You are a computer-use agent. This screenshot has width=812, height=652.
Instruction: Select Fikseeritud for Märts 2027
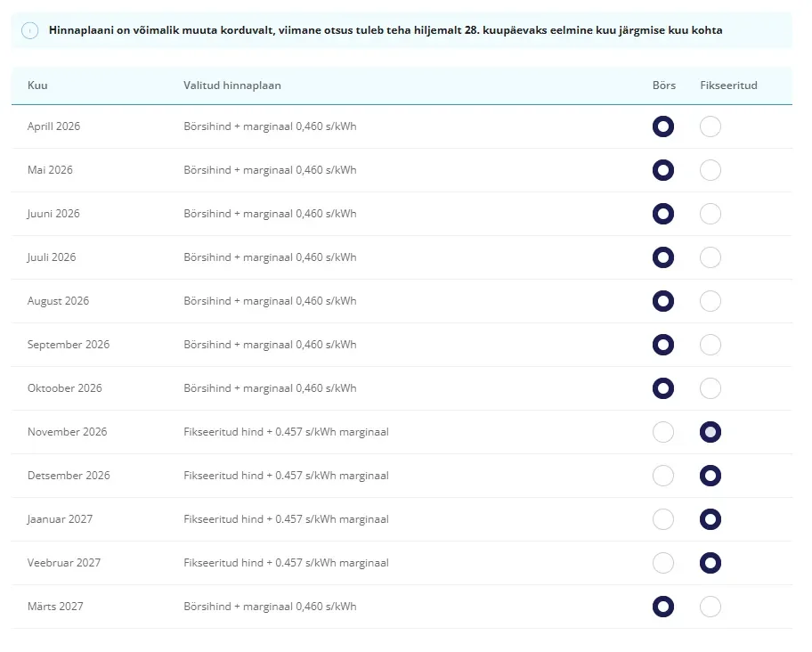click(x=710, y=607)
